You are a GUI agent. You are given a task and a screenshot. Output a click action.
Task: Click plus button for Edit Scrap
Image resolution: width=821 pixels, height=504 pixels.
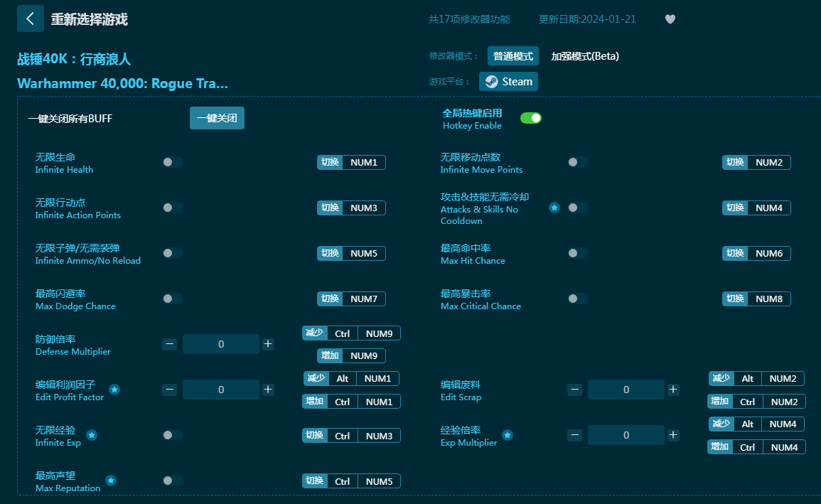click(673, 390)
